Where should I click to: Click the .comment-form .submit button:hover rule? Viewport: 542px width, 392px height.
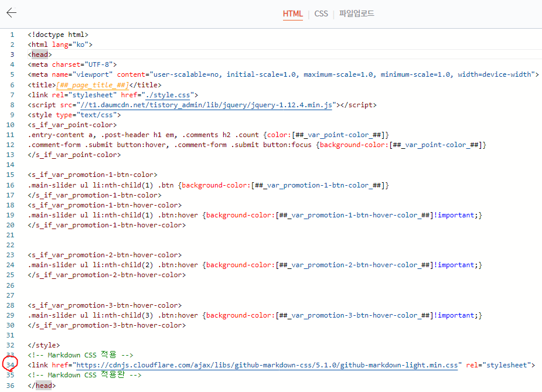[x=257, y=145]
